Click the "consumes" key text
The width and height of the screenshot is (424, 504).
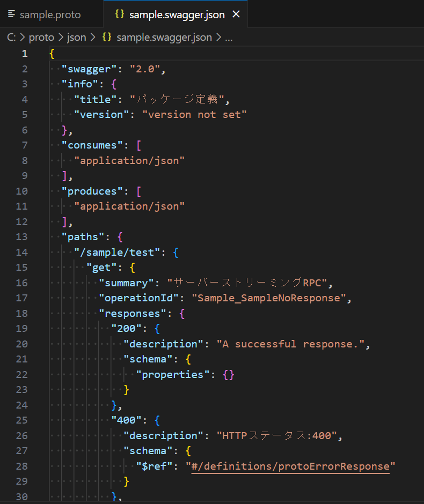[x=92, y=145]
